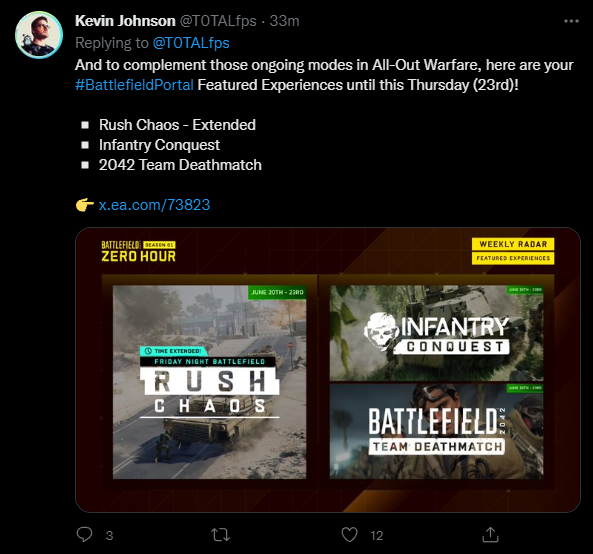The image size is (593, 554).
Task: Follow the x.ea.com/73823 link
Action: [154, 205]
